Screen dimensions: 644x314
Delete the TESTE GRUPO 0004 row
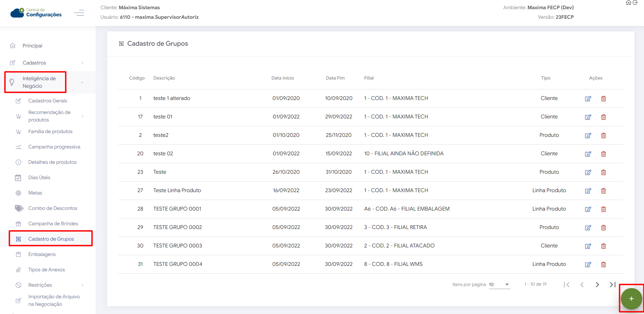(603, 265)
